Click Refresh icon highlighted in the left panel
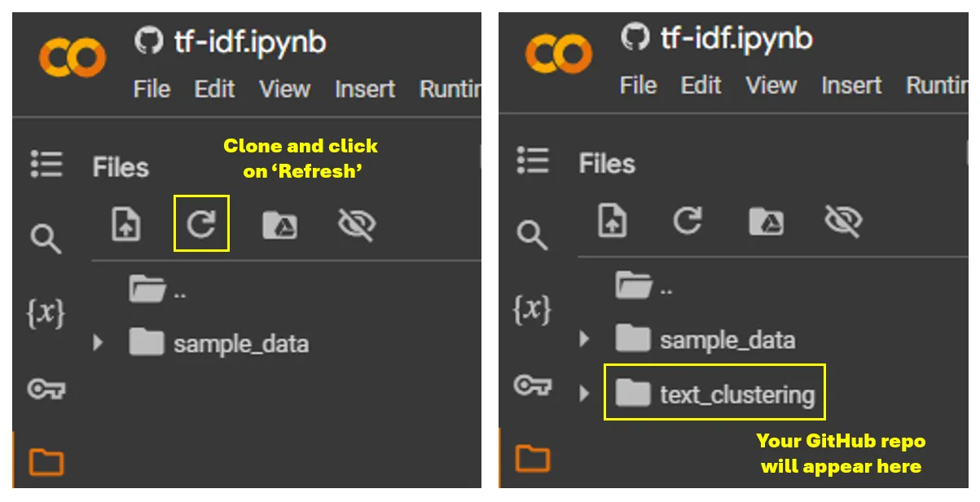Viewport: 980px width, 502px height. (x=201, y=223)
